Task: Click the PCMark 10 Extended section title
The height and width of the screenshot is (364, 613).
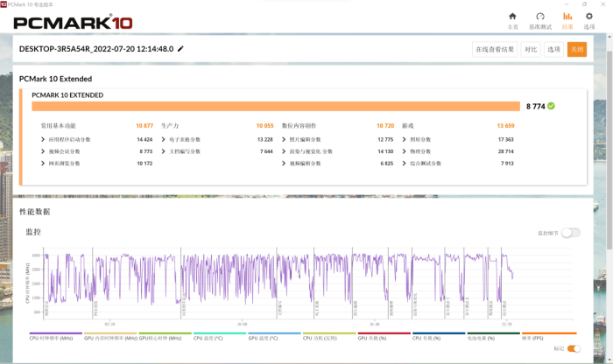Action: point(55,79)
